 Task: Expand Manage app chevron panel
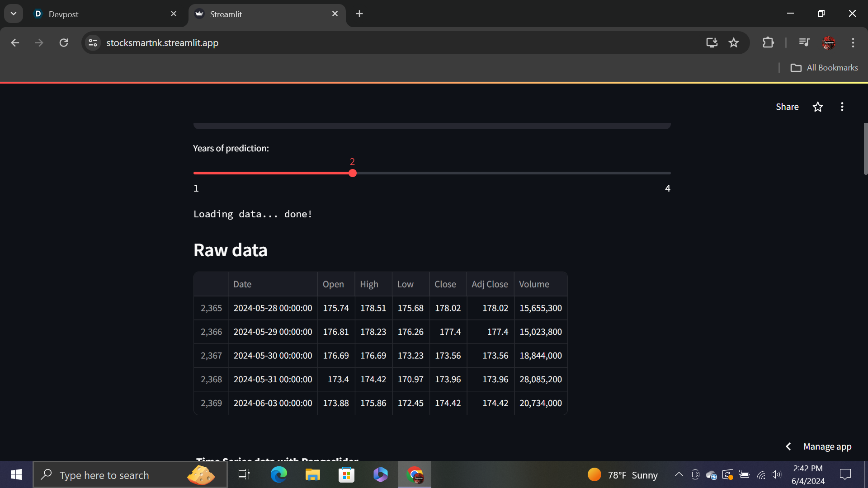click(x=788, y=446)
